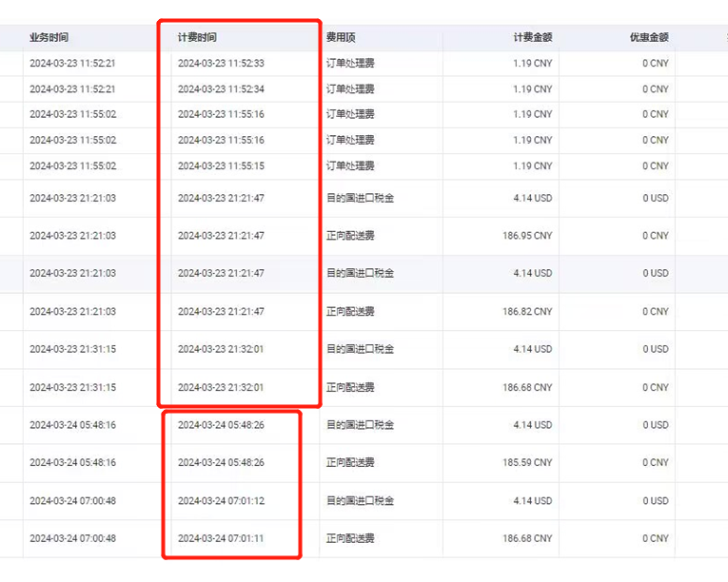
Task: Click the 费用项 column header
Action: tap(341, 37)
